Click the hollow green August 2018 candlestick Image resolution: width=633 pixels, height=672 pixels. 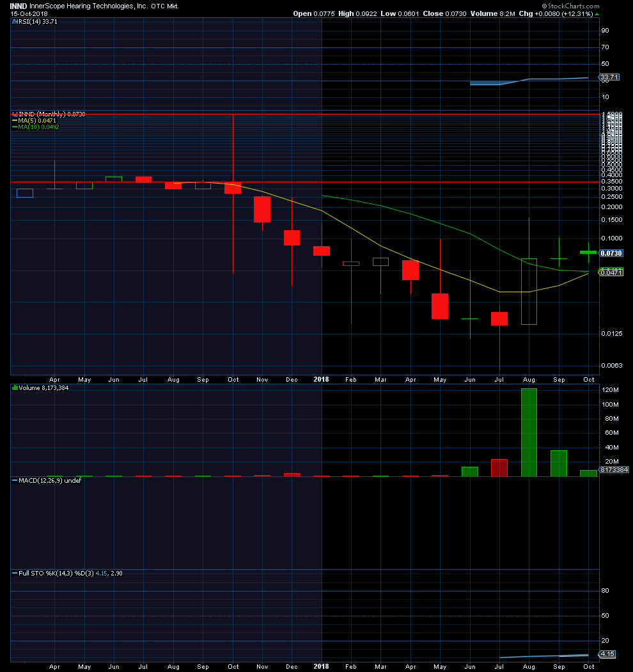tap(529, 292)
